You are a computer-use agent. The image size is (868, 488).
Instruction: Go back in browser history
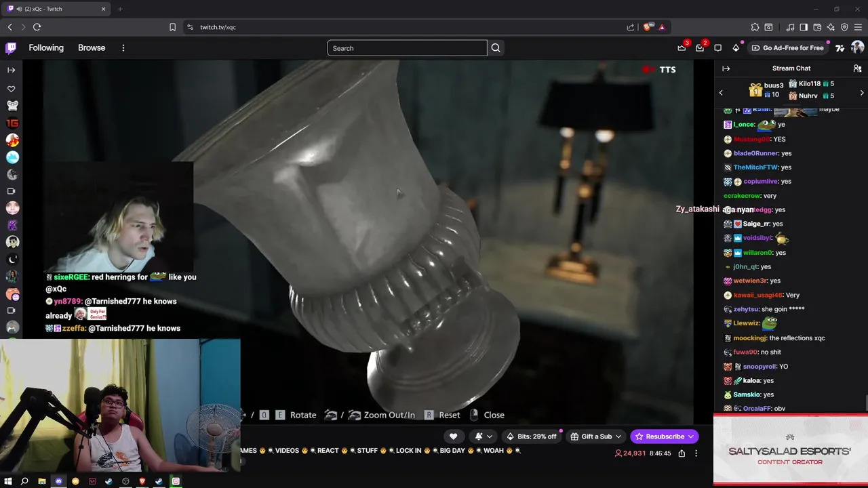(x=10, y=27)
